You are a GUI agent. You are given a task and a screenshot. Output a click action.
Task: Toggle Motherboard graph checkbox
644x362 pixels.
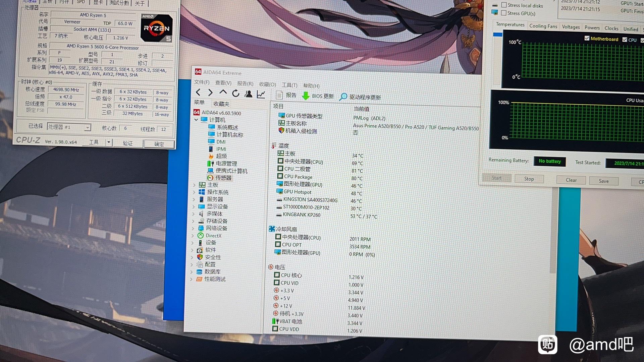[587, 38]
